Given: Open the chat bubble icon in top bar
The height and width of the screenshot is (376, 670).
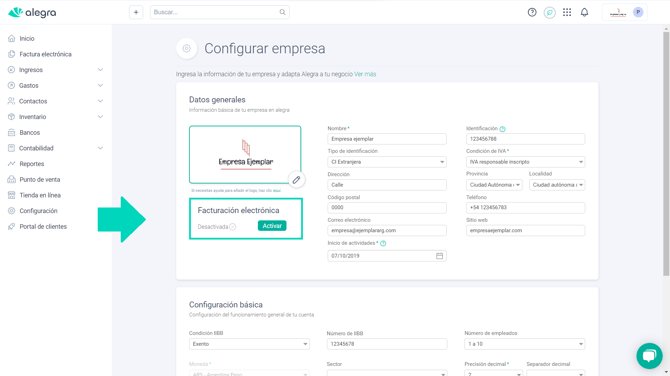Looking at the screenshot, I should point(550,12).
